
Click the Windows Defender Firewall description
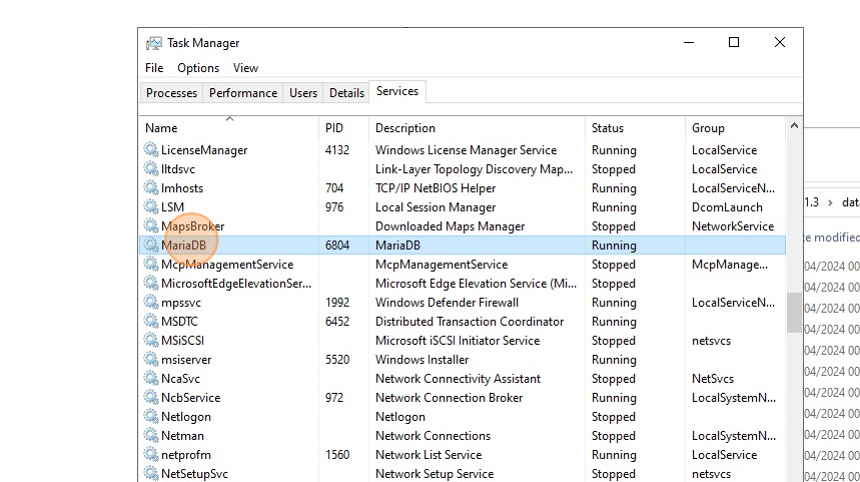click(446, 303)
